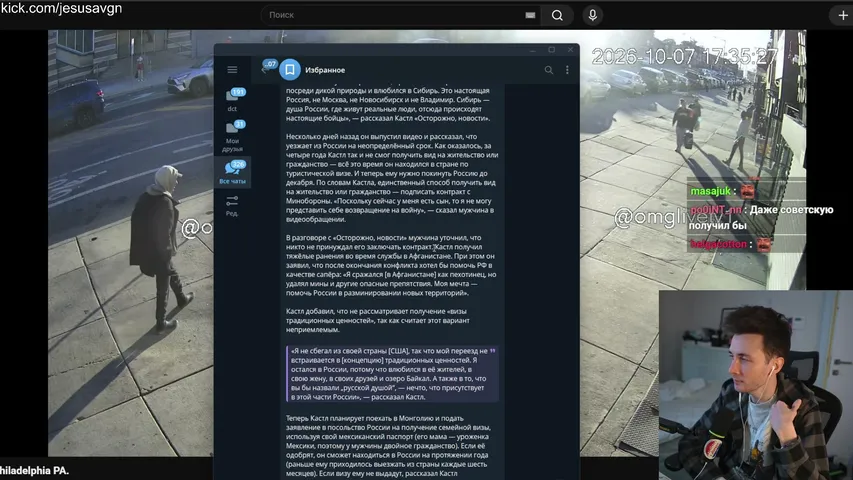Click username po0INT_nn in stream chat
The width and height of the screenshot is (853, 480).
tap(716, 210)
